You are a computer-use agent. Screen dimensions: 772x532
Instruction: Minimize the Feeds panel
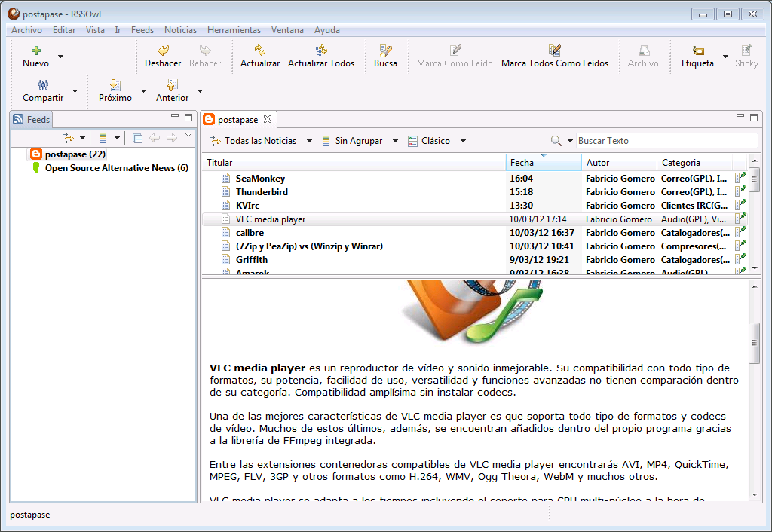point(175,116)
